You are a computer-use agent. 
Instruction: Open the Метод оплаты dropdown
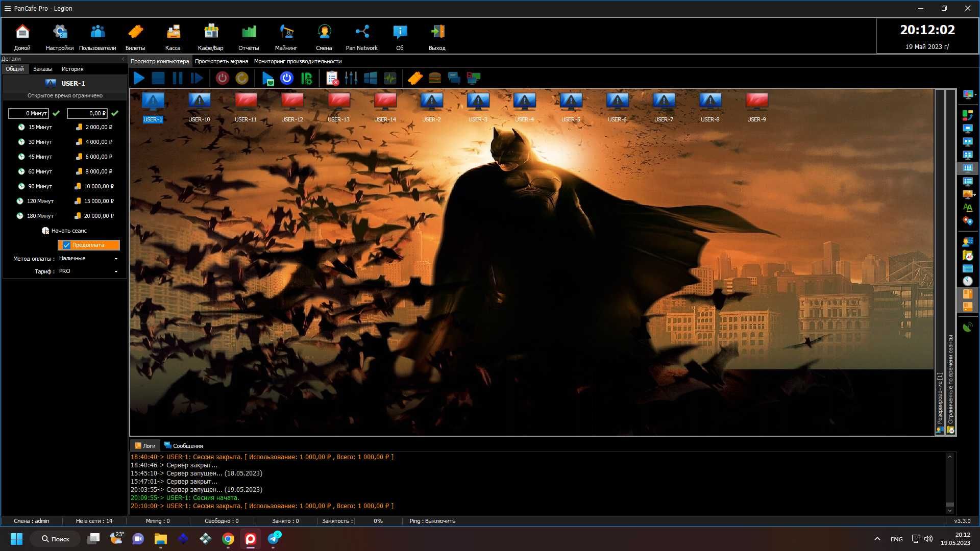click(88, 259)
